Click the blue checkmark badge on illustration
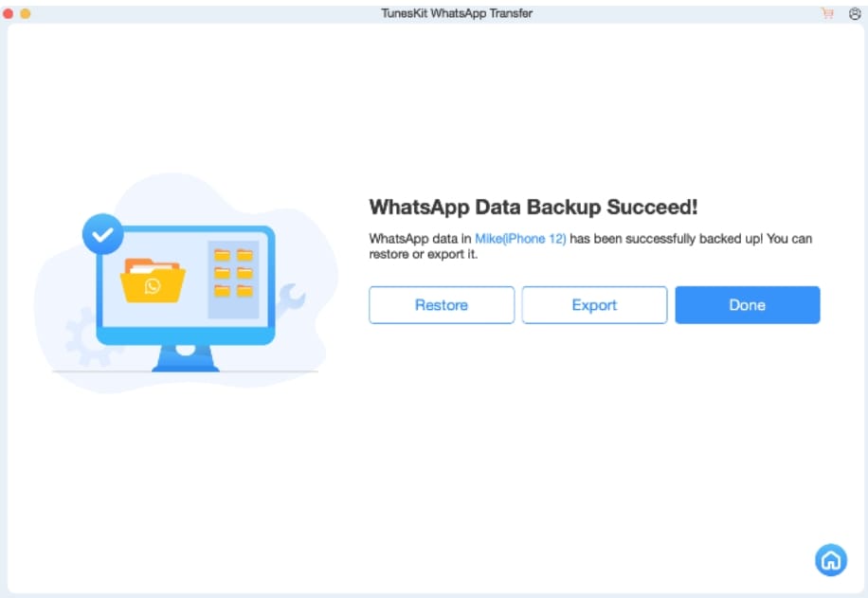This screenshot has width=868, height=598. [x=102, y=234]
